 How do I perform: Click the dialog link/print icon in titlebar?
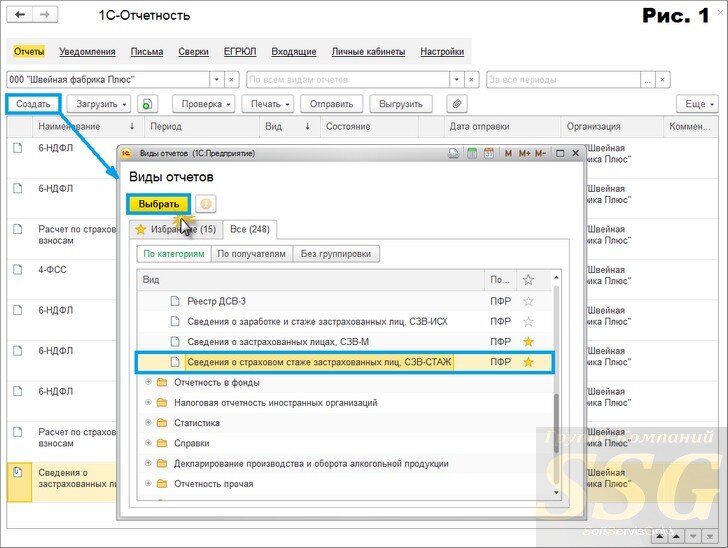click(x=454, y=153)
